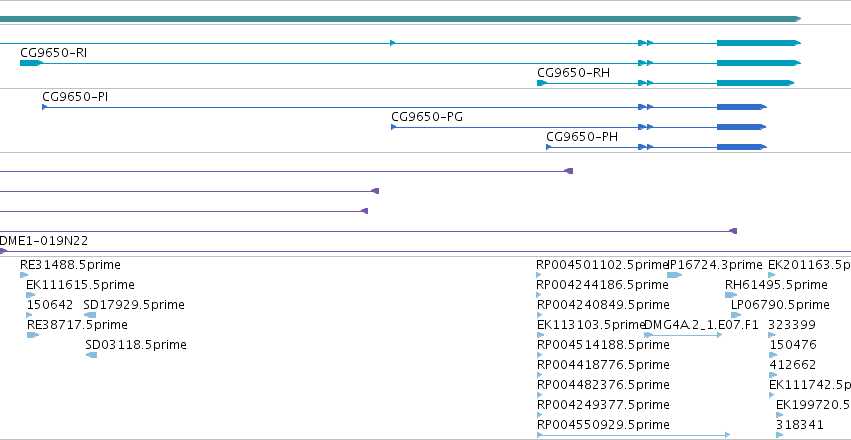Image resolution: width=851 pixels, height=440 pixels.
Task: Click EST RP004244186.5prime
Action: tap(602, 285)
